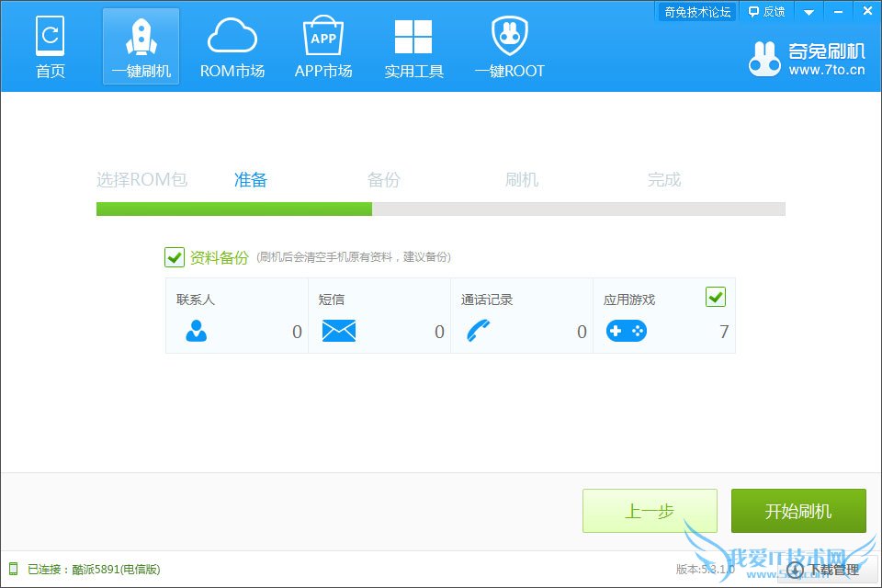Select the 完成 step

click(x=663, y=179)
